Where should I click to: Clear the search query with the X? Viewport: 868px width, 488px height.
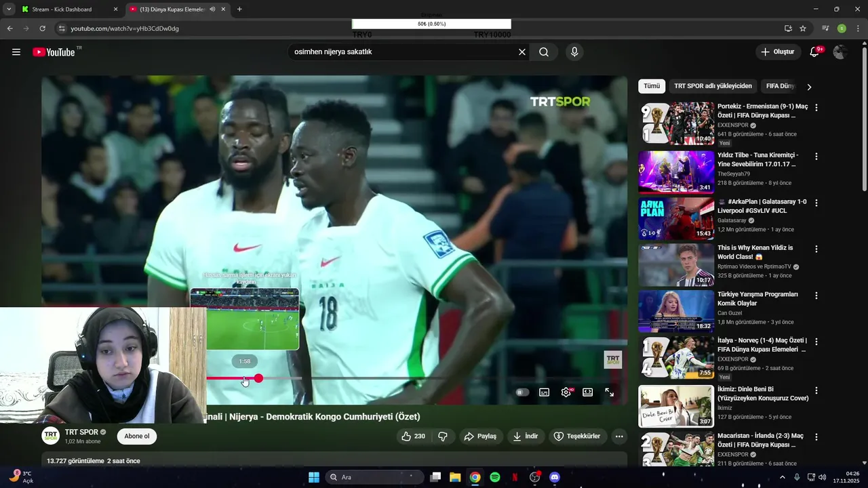(x=522, y=52)
